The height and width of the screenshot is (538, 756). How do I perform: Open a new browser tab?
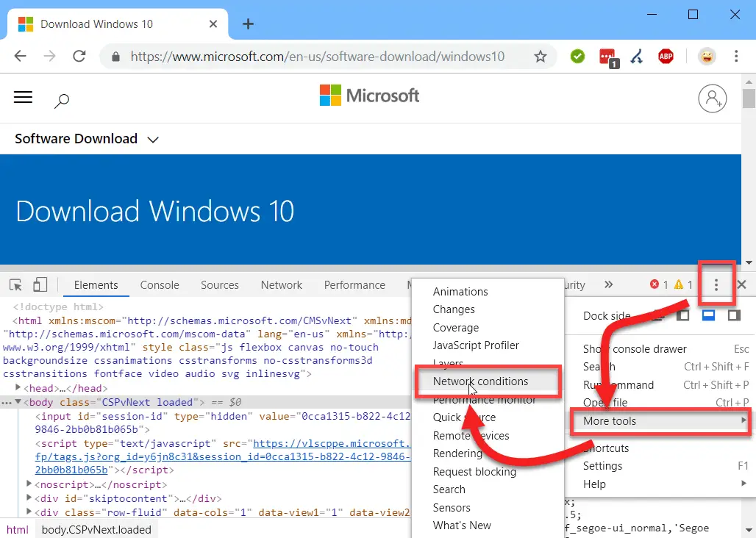tap(248, 24)
